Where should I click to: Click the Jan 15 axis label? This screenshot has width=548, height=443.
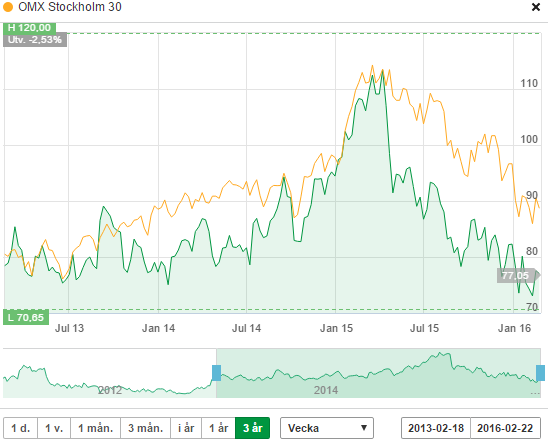click(x=336, y=328)
